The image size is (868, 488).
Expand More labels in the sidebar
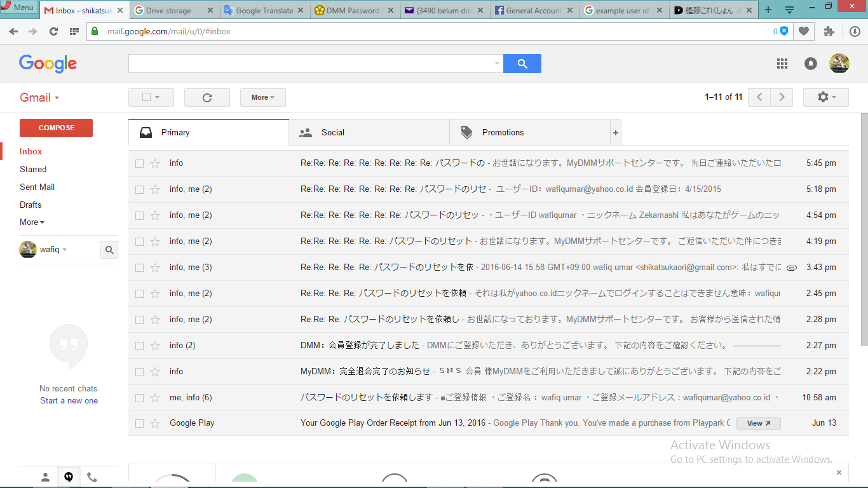[32, 222]
